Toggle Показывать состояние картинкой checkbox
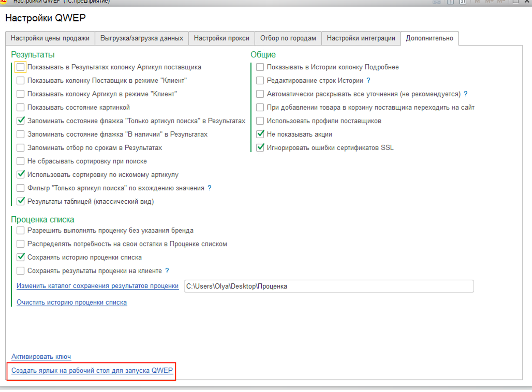The image size is (532, 392). (21, 107)
